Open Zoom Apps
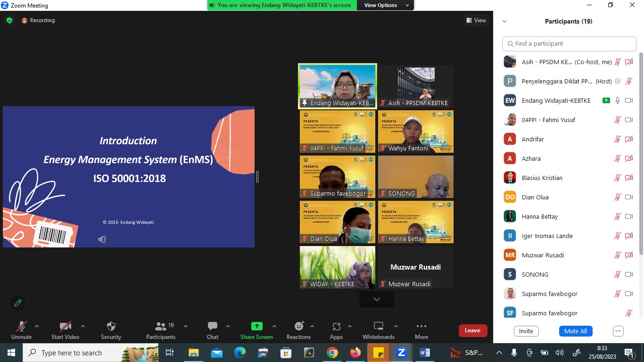 tap(336, 330)
